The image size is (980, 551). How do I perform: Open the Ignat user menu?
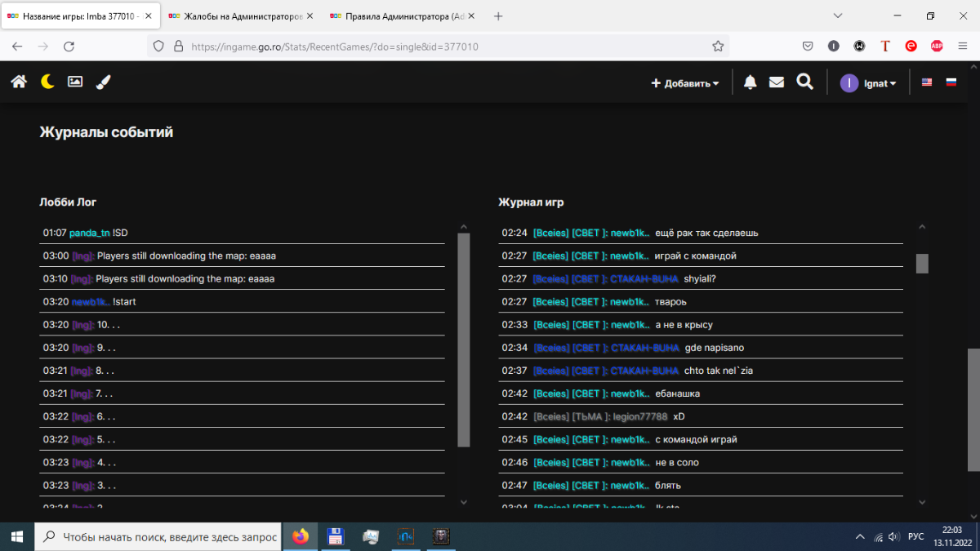pos(869,83)
